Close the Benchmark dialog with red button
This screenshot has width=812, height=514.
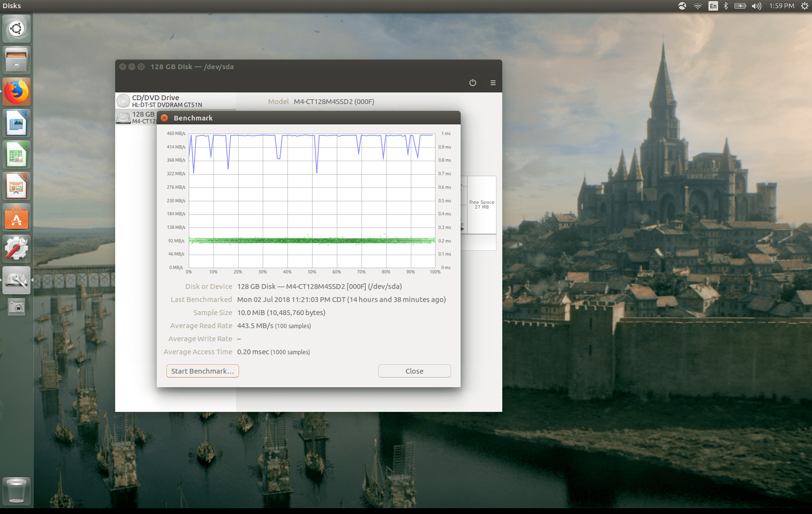point(165,118)
